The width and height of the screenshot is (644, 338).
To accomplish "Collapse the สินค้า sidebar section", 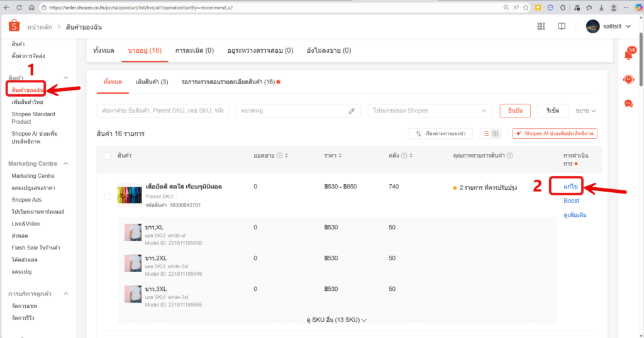I will click(x=66, y=77).
